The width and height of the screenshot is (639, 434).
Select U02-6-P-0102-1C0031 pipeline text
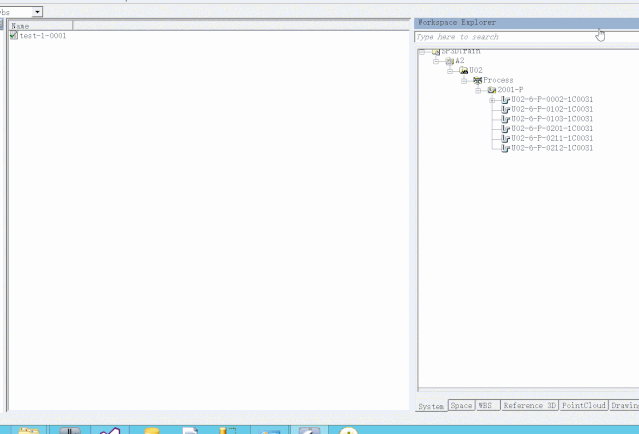[552, 109]
